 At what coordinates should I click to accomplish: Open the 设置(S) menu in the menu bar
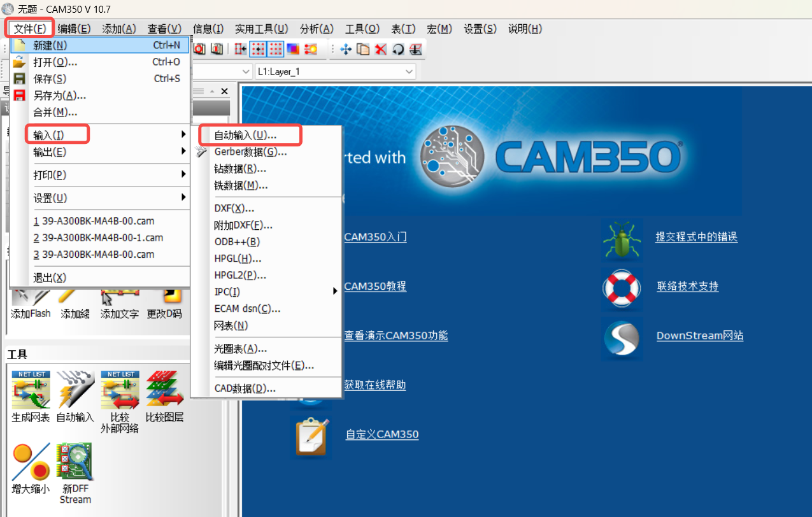[480, 29]
